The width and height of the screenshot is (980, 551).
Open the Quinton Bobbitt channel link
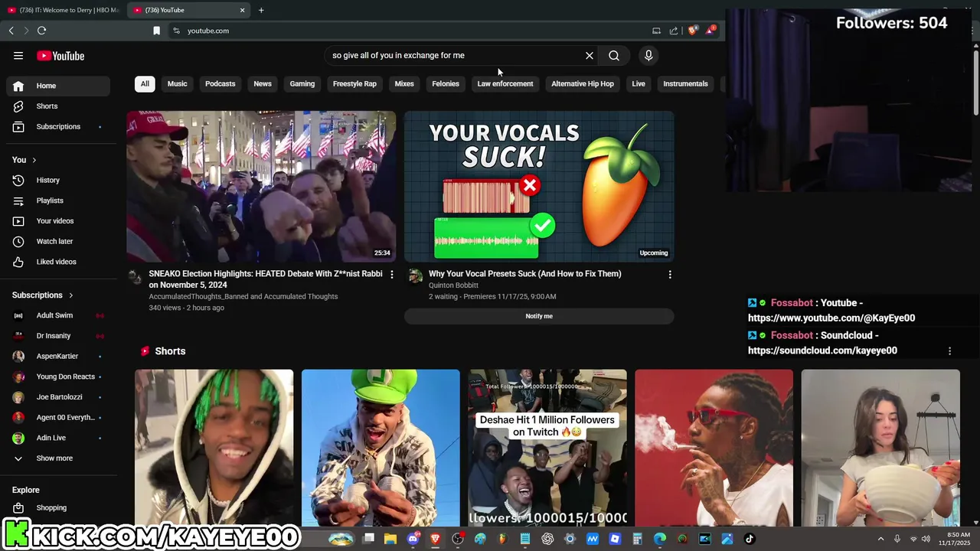pos(453,285)
